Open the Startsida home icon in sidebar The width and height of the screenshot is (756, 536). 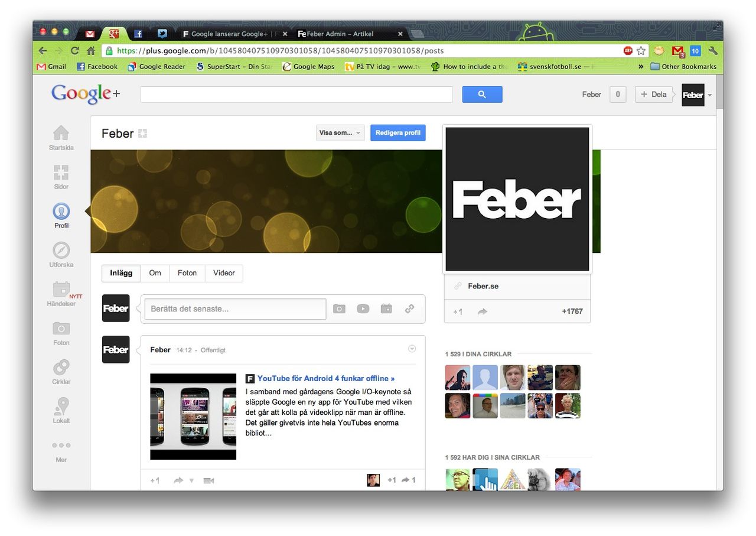click(61, 133)
